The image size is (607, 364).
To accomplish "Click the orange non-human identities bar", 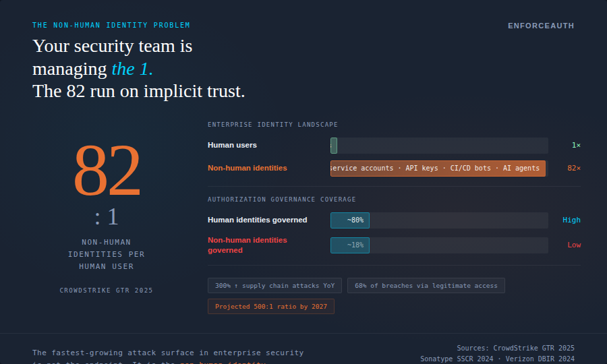I will [x=438, y=169].
